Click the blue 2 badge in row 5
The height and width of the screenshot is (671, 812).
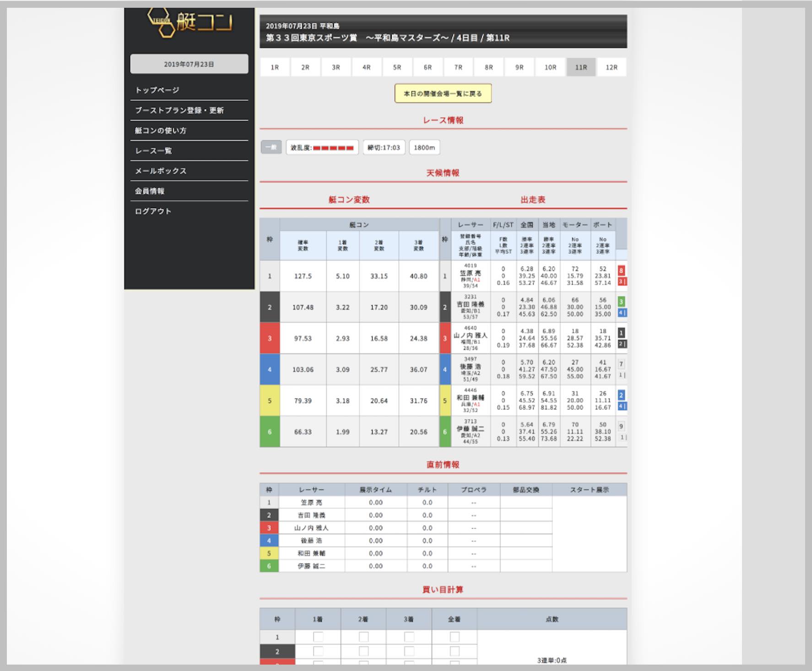pyautogui.click(x=621, y=395)
